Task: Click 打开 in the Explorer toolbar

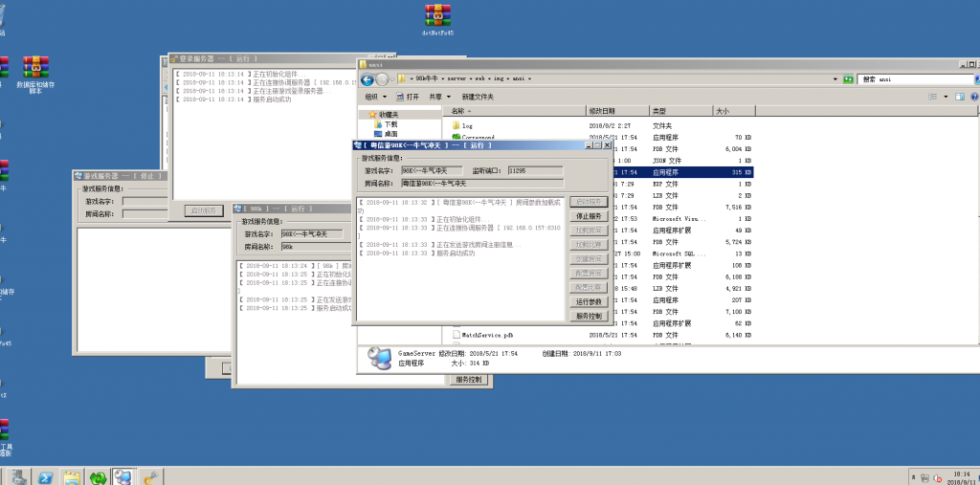Action: [408, 97]
